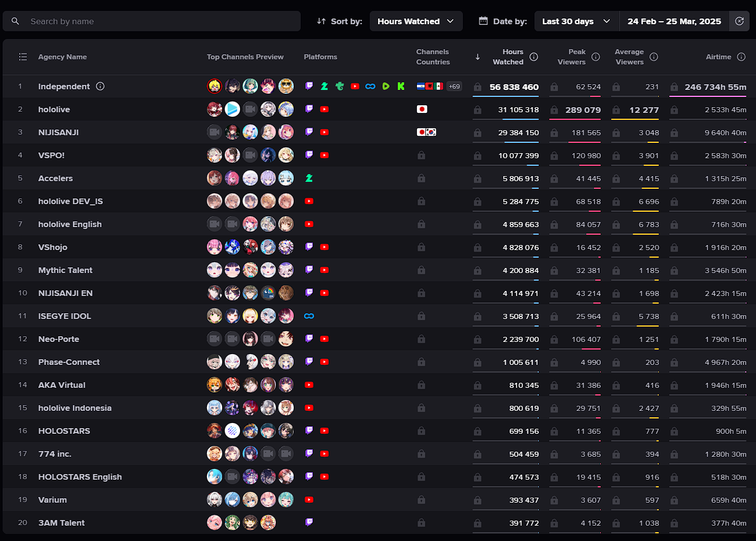Open the Phase-Connect agency page
The width and height of the screenshot is (756, 541).
69,362
